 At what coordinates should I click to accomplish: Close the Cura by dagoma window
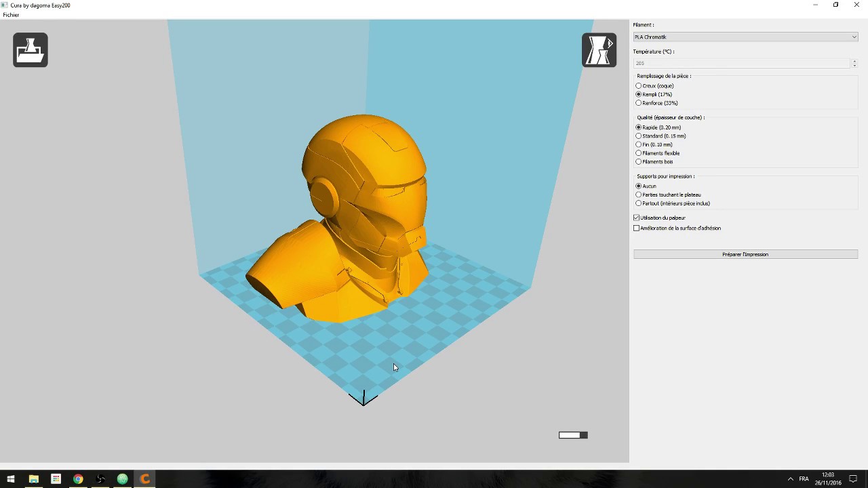[856, 5]
